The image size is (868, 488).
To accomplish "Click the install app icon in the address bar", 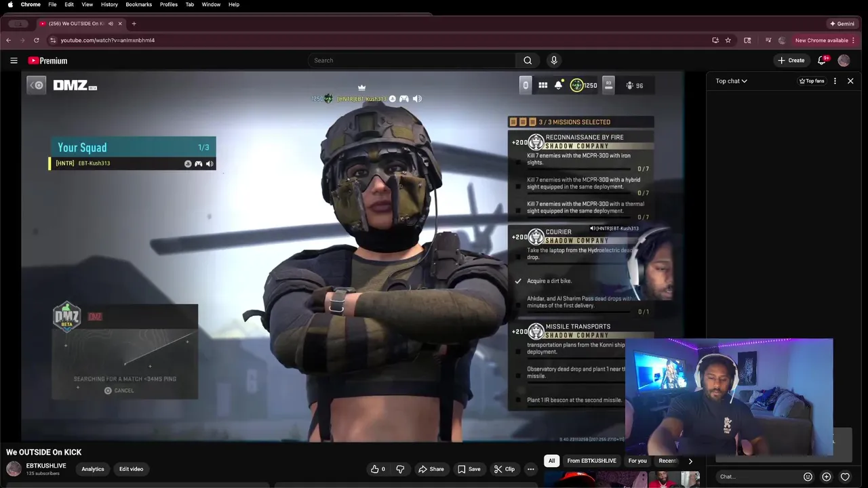I will [x=715, y=40].
